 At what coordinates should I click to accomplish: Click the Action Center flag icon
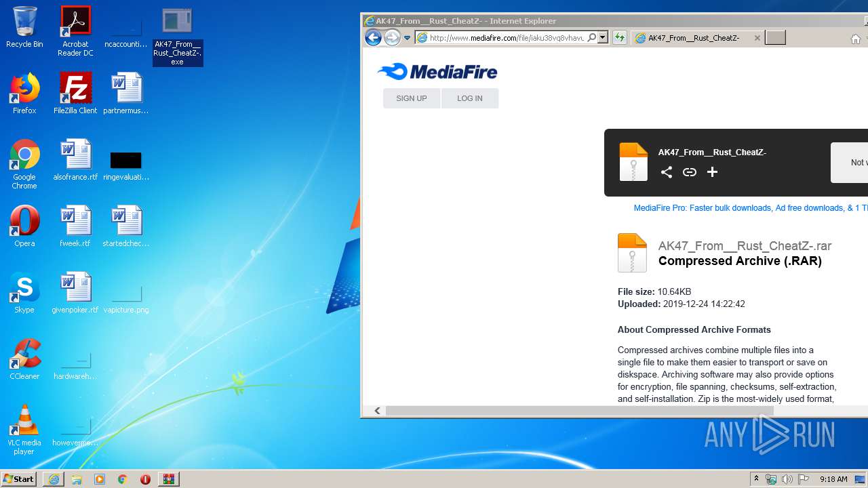[804, 479]
